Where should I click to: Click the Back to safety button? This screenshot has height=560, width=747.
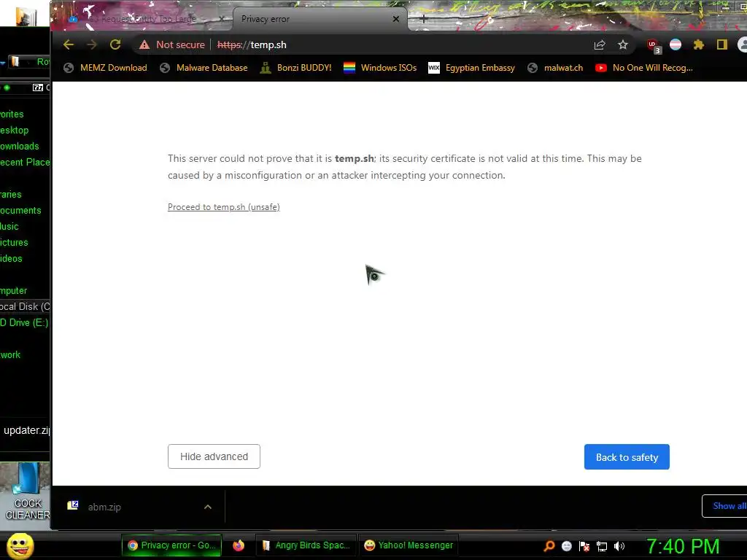pyautogui.click(x=627, y=457)
